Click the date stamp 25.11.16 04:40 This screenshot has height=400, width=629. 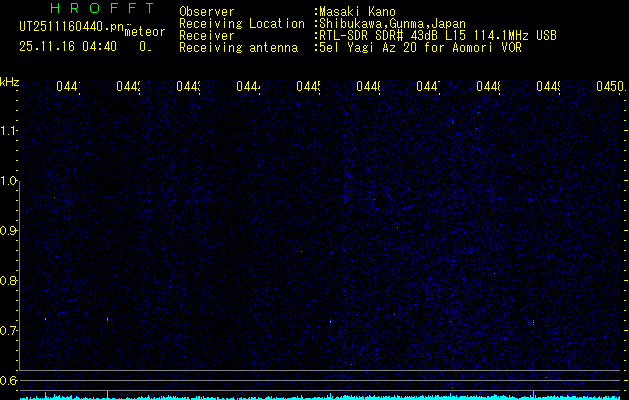pos(68,47)
